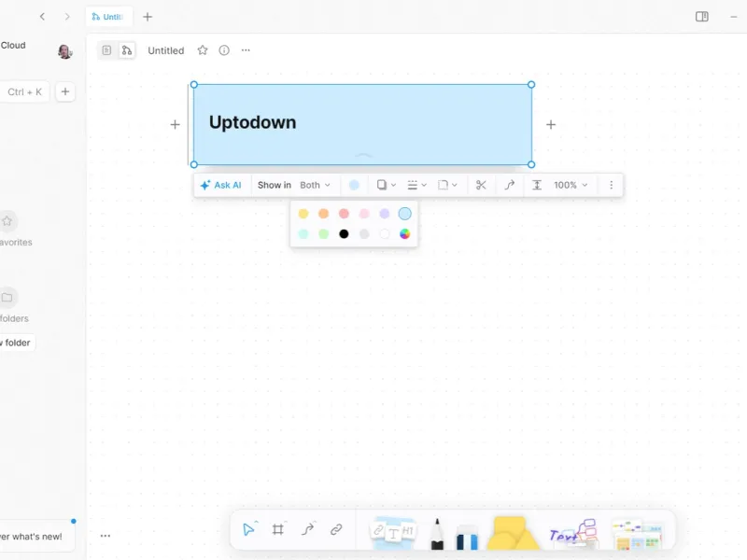Select the frame tool

pyautogui.click(x=277, y=529)
